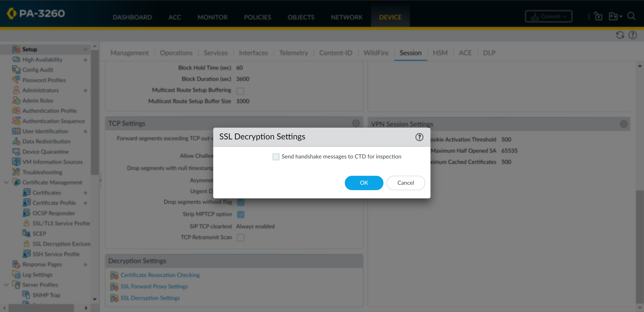Open the SSL Forward Proxy Settings link
This screenshot has height=312, width=644.
tap(154, 286)
